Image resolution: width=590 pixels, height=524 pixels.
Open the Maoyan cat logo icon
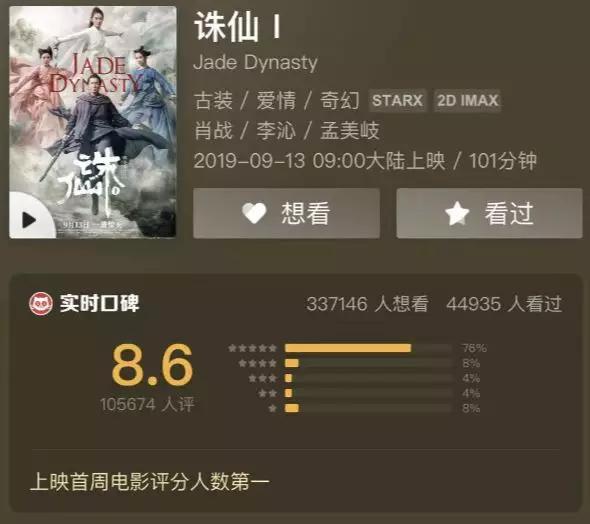[41, 303]
